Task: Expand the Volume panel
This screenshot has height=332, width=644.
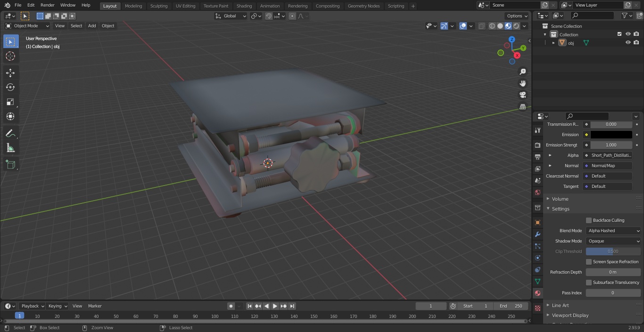Action: click(x=560, y=199)
